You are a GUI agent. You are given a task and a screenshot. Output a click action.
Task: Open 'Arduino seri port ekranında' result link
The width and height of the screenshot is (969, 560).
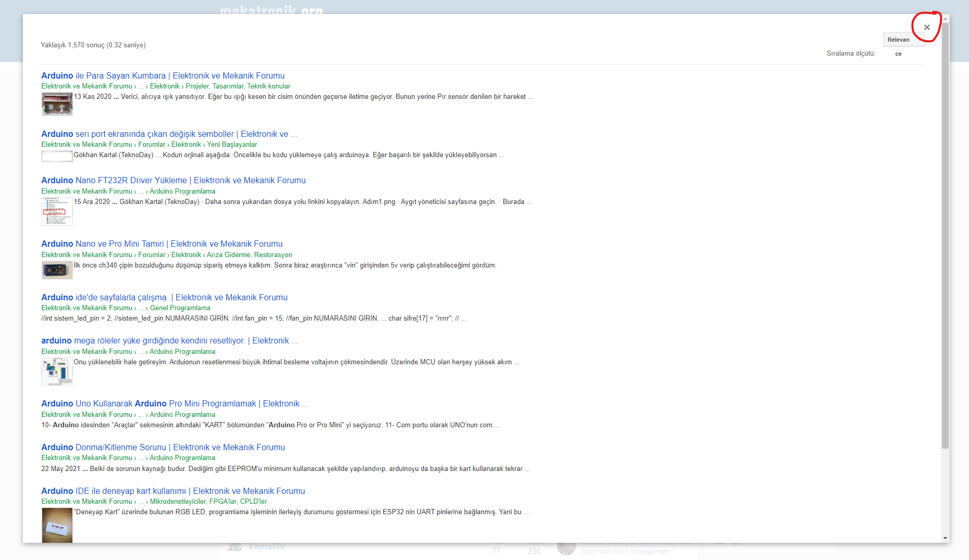[169, 134]
